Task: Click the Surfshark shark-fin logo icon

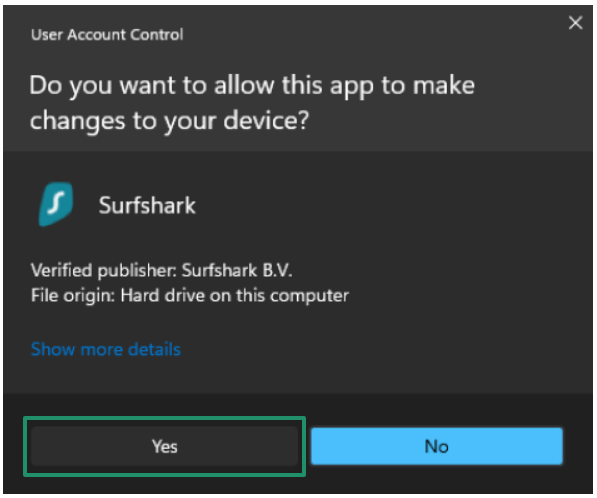Action: pos(56,204)
